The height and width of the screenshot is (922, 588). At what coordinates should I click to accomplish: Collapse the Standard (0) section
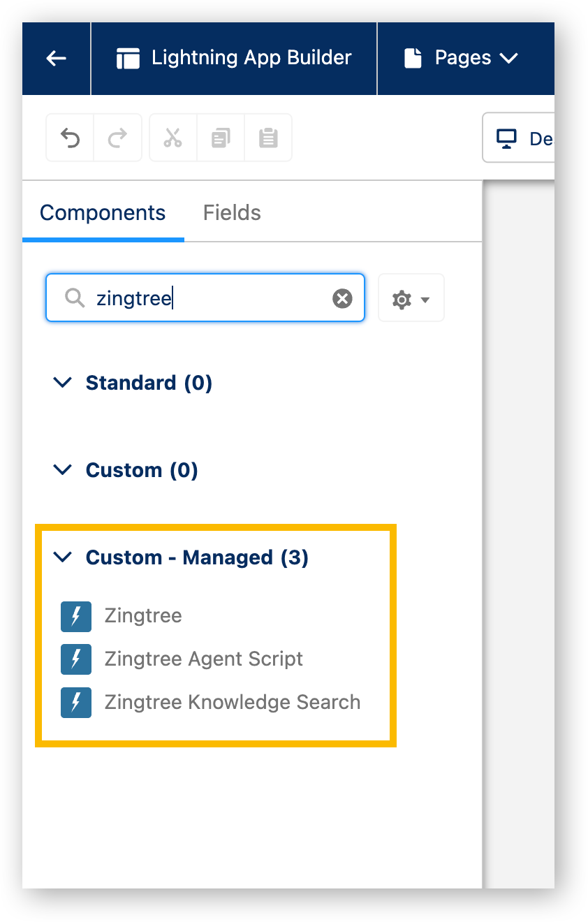[x=62, y=382]
